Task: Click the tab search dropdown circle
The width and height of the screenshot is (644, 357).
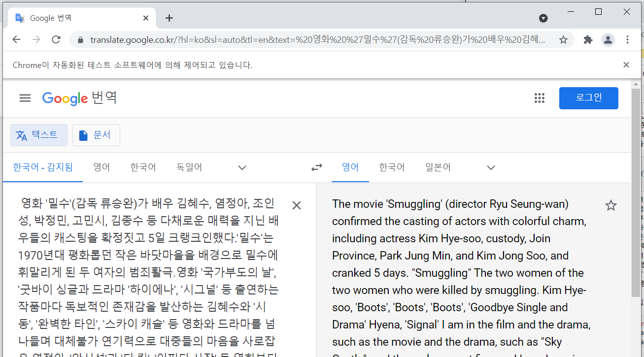Action: 543,18
